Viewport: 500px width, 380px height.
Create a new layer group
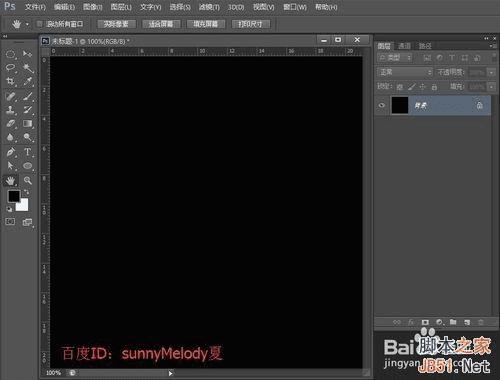[453, 322]
